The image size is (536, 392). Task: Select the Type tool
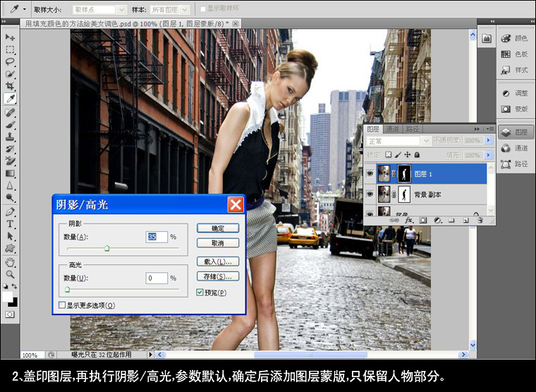(x=10, y=224)
